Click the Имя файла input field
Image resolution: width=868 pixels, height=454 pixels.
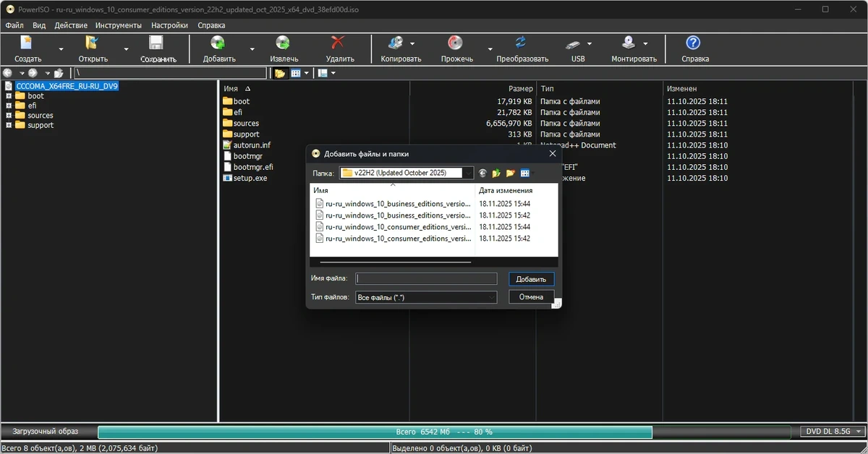(426, 278)
